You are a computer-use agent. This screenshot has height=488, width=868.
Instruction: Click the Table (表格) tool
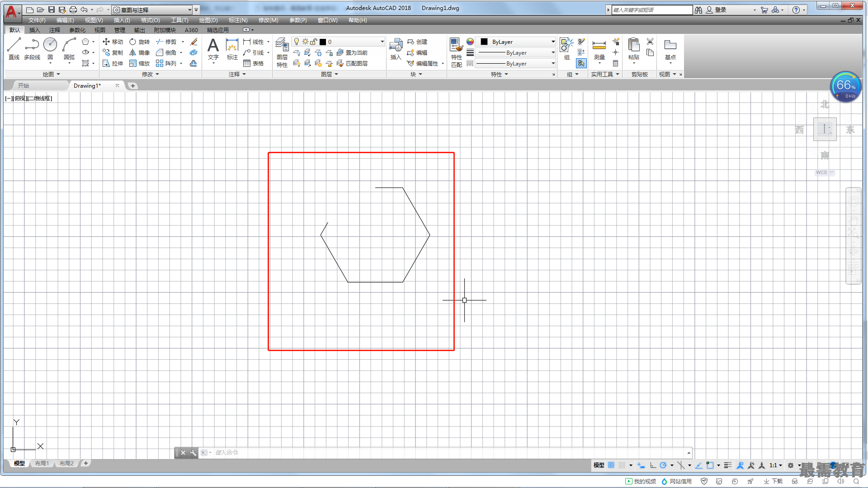click(x=254, y=63)
